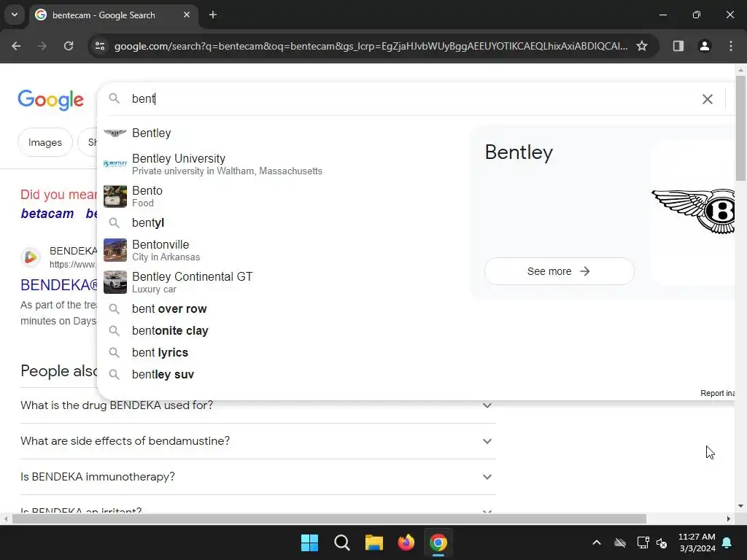Viewport: 747px width, 560px height.
Task: Click the search box containing bent
Action: [410, 98]
